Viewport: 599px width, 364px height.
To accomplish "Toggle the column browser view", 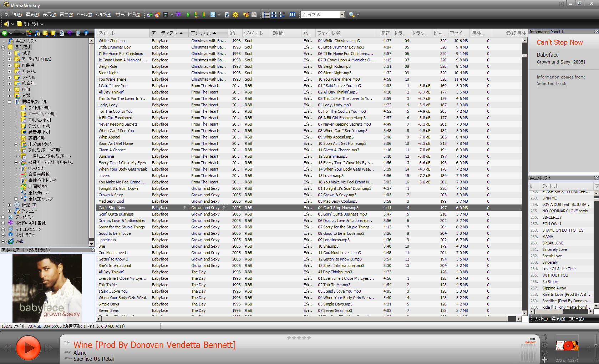I will tap(293, 15).
